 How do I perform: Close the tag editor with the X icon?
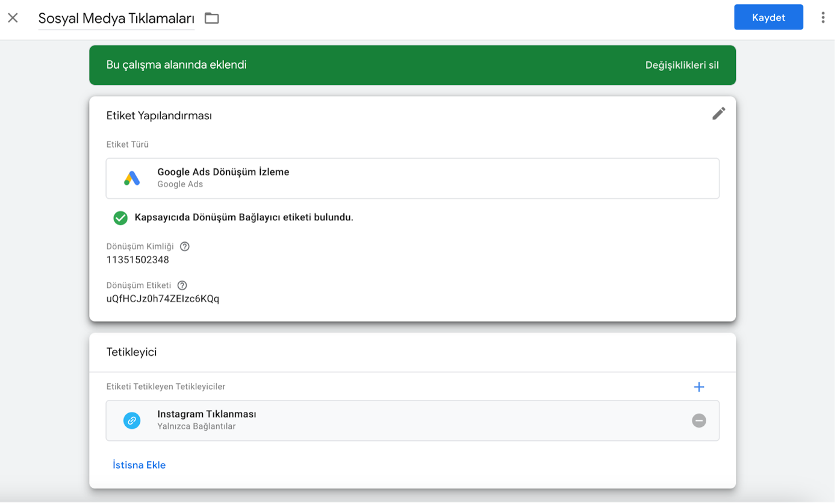coord(13,18)
